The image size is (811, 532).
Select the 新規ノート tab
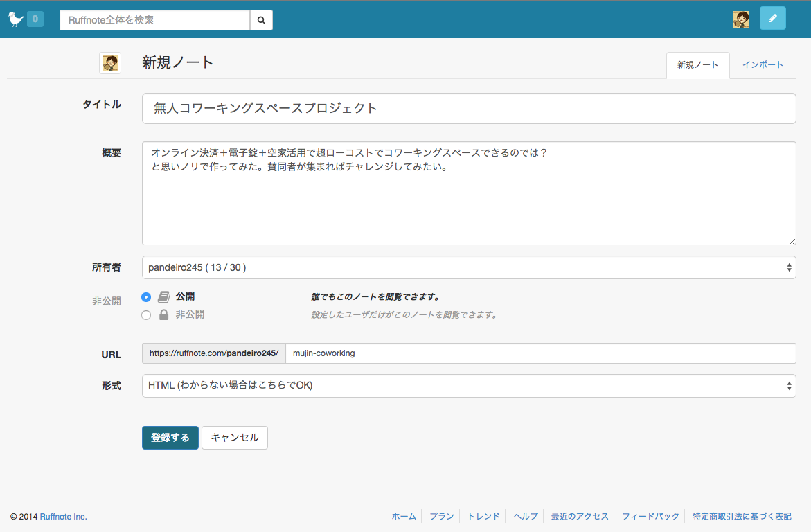[x=697, y=65]
